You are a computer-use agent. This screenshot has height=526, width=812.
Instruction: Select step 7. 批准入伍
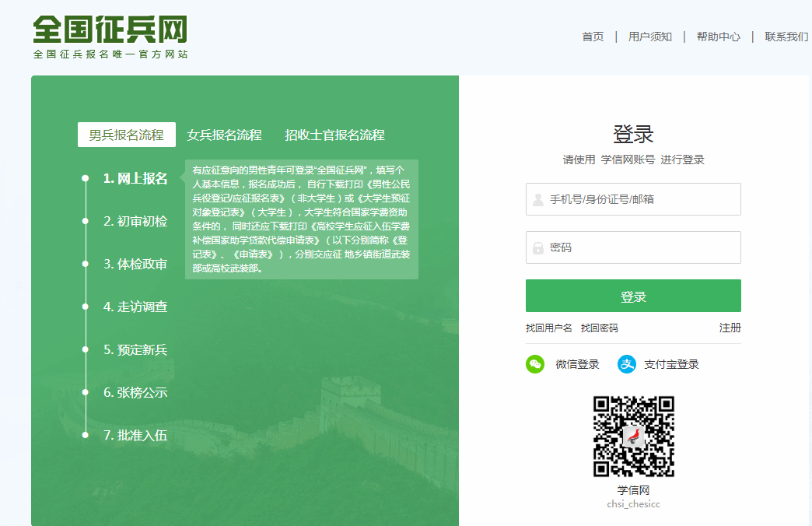coord(135,435)
